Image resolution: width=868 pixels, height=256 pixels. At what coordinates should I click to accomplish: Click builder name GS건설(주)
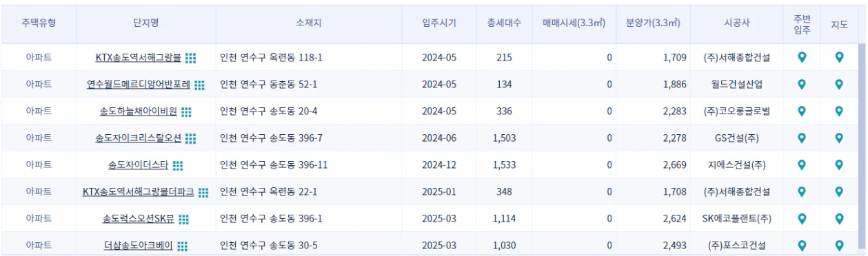736,138
